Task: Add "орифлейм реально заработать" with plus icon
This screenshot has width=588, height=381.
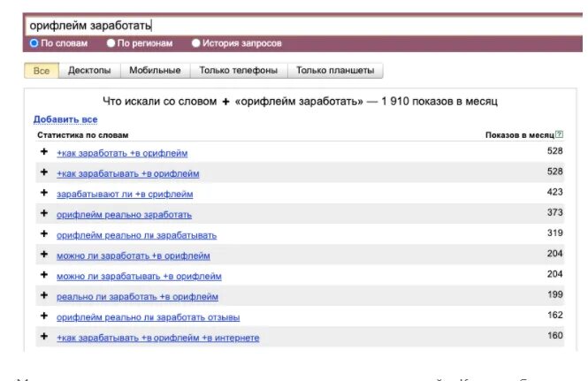Action: tap(44, 213)
